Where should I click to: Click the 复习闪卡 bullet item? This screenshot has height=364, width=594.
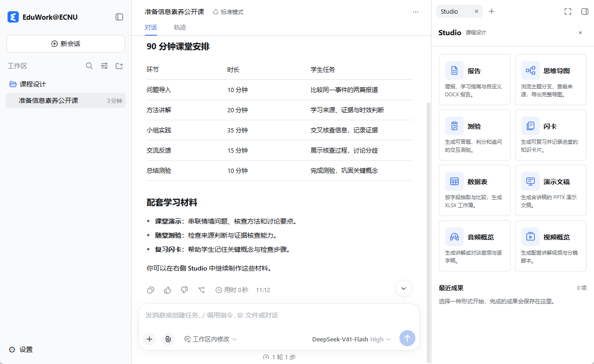pos(223,249)
